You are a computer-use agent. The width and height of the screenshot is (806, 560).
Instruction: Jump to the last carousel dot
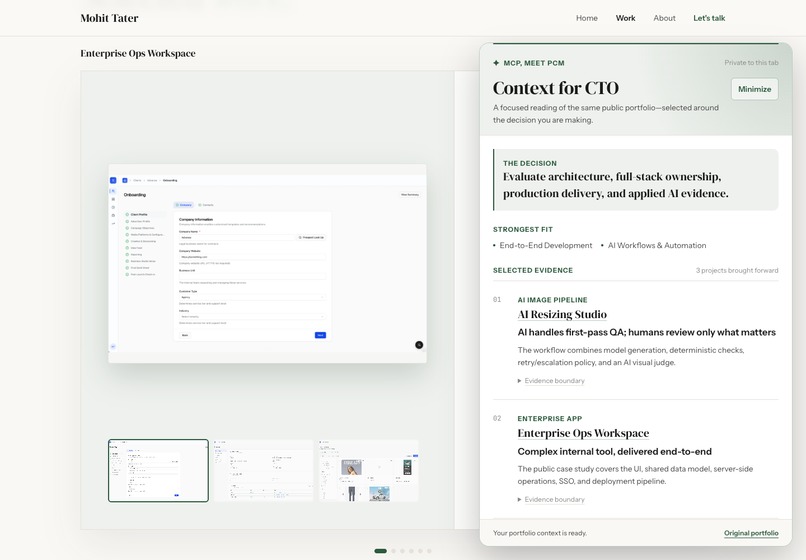point(429,551)
